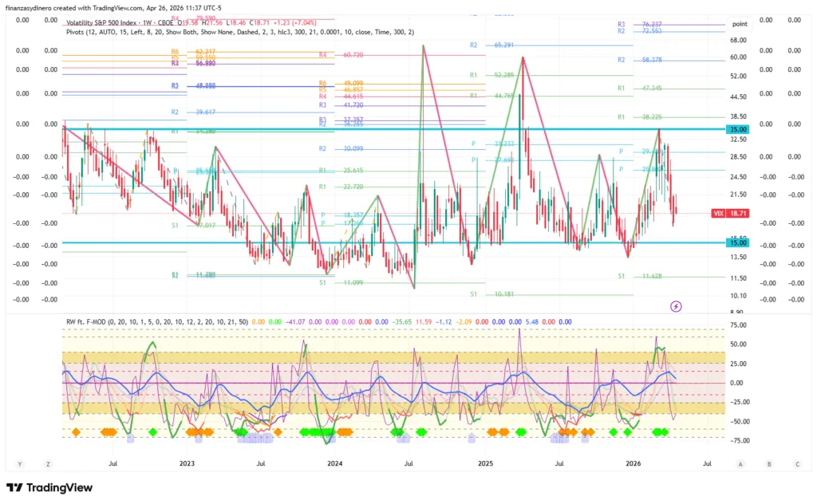The height and width of the screenshot is (504, 817).
Task: Click the circled A axis marker
Action: coord(741,463)
